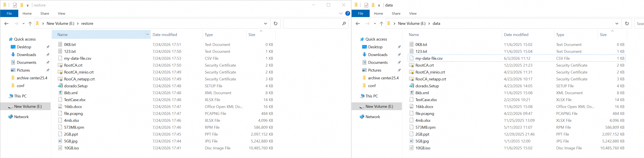Click the dorado.Setup file icon in restore window
This screenshot has height=158, width=644.
pos(60,86)
